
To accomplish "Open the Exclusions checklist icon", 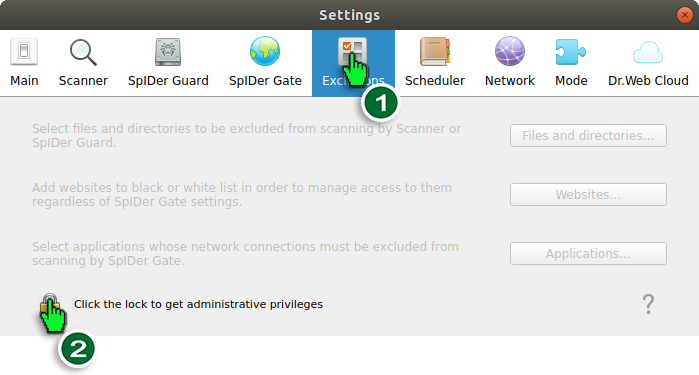I will [x=352, y=51].
